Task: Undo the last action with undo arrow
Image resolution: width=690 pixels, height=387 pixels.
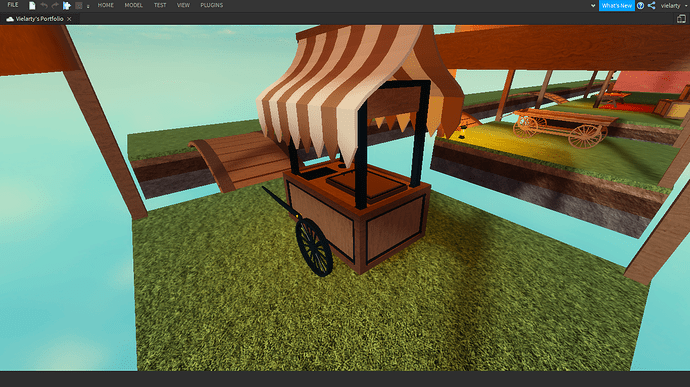Action: coord(44,6)
